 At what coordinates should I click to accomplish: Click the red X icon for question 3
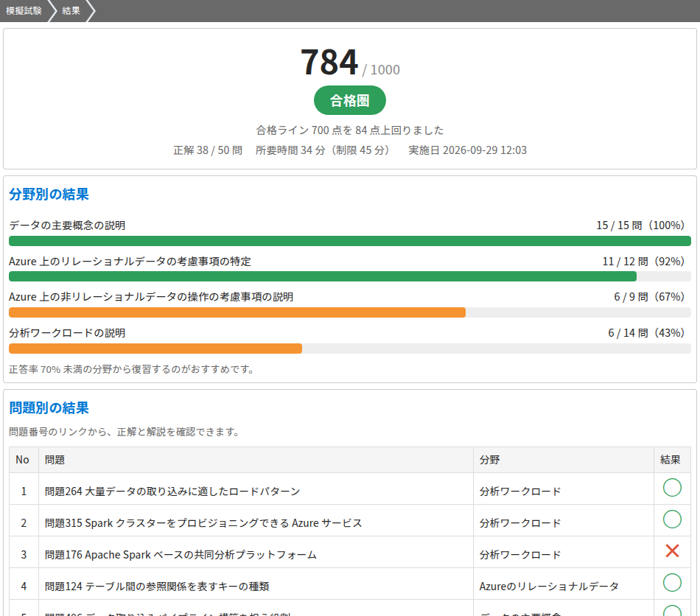pos(672,551)
